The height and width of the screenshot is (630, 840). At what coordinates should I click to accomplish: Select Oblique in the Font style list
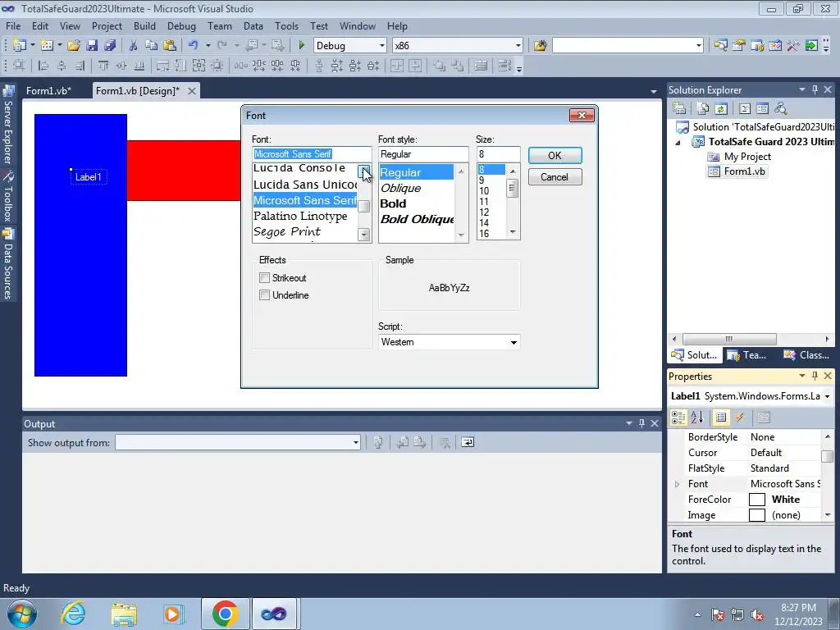click(400, 188)
